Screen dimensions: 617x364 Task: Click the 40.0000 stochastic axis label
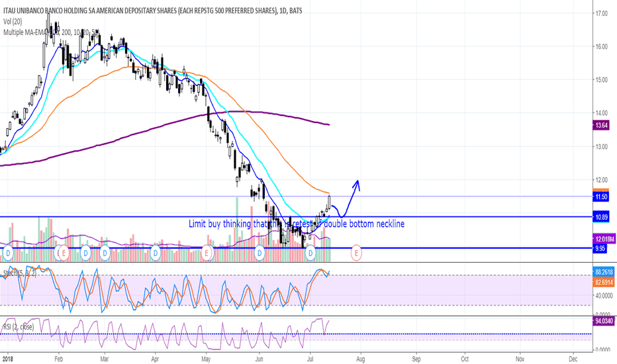[x=603, y=296]
